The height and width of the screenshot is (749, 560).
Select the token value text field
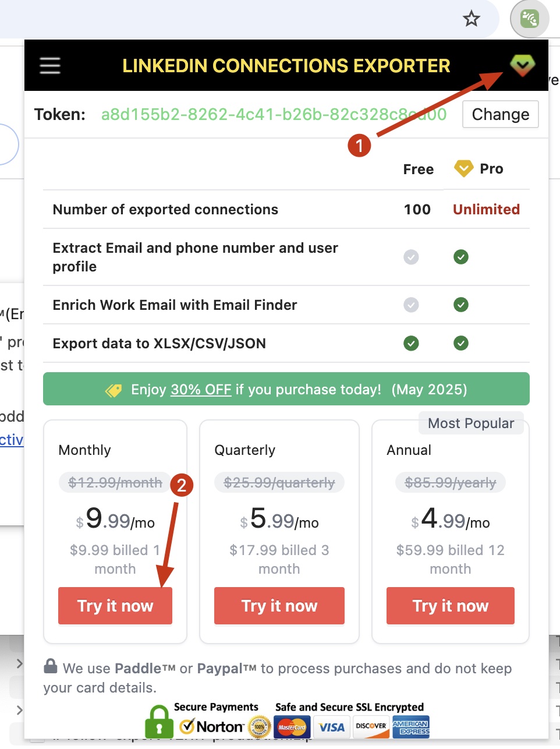[x=274, y=114]
